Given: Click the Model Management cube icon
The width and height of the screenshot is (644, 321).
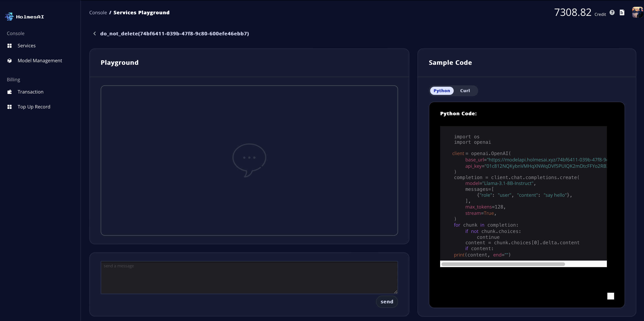Looking at the screenshot, I should tap(10, 60).
